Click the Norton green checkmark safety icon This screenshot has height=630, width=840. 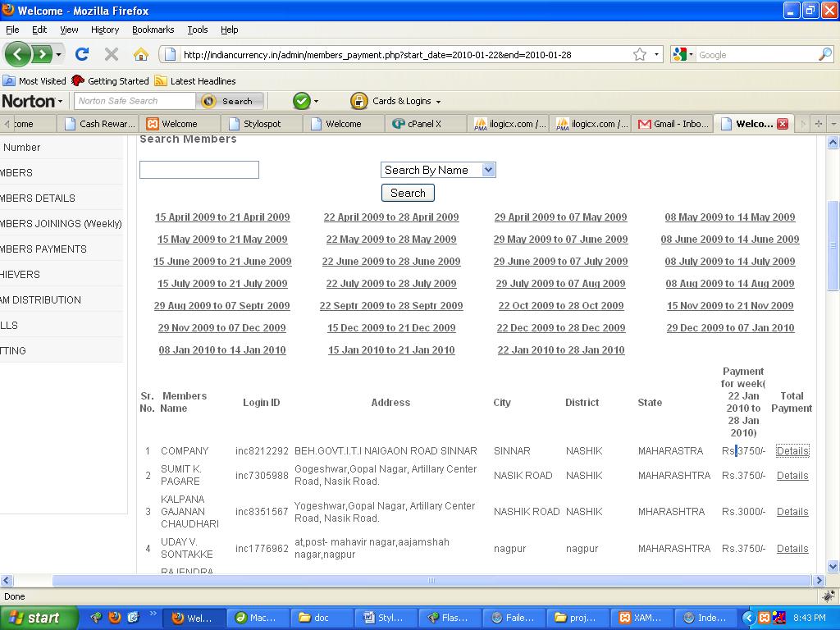pos(302,101)
